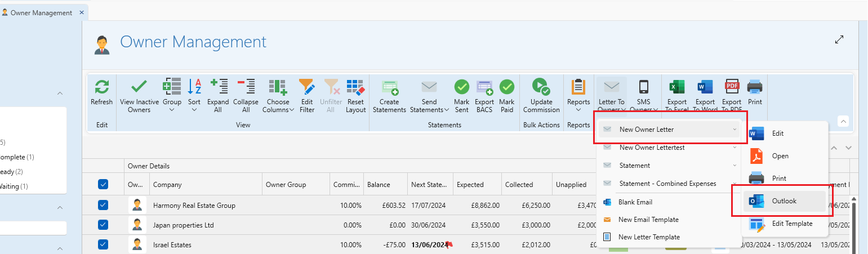Click owner avatar for Harmony Real Estate Group
The width and height of the screenshot is (868, 254).
click(x=137, y=205)
